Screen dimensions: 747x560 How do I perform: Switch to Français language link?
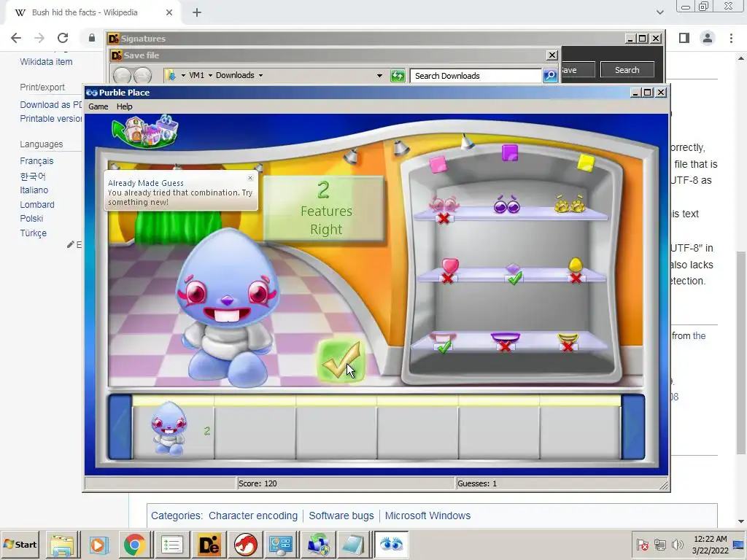click(36, 161)
